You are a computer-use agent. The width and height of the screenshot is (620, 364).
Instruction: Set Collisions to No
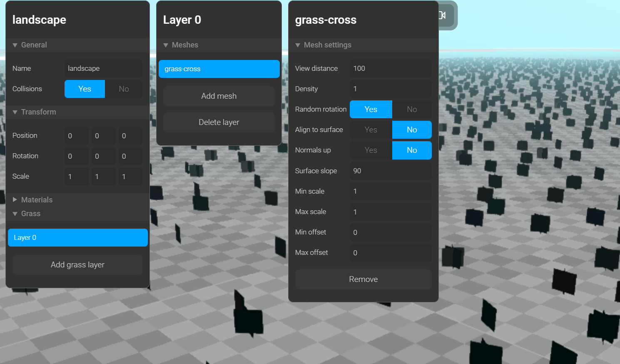click(x=124, y=89)
